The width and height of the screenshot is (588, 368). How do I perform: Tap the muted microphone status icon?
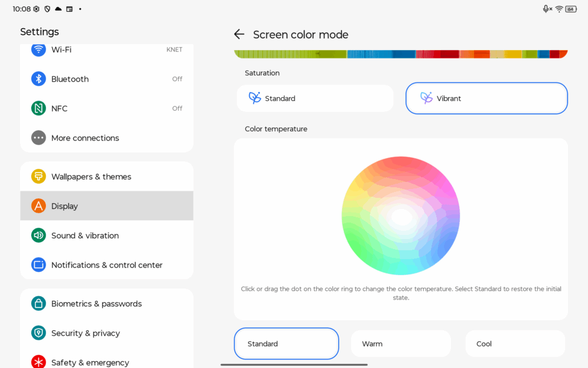pyautogui.click(x=547, y=9)
